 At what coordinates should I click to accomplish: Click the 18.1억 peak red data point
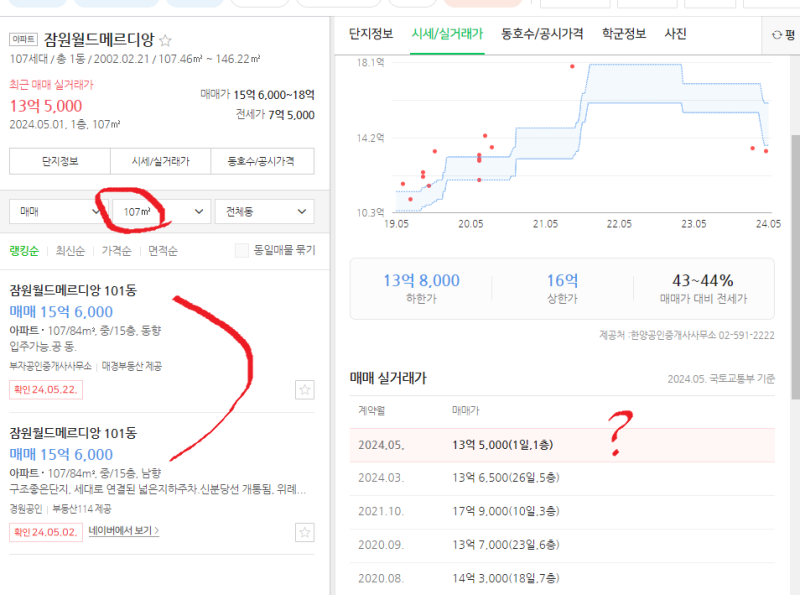(x=572, y=66)
